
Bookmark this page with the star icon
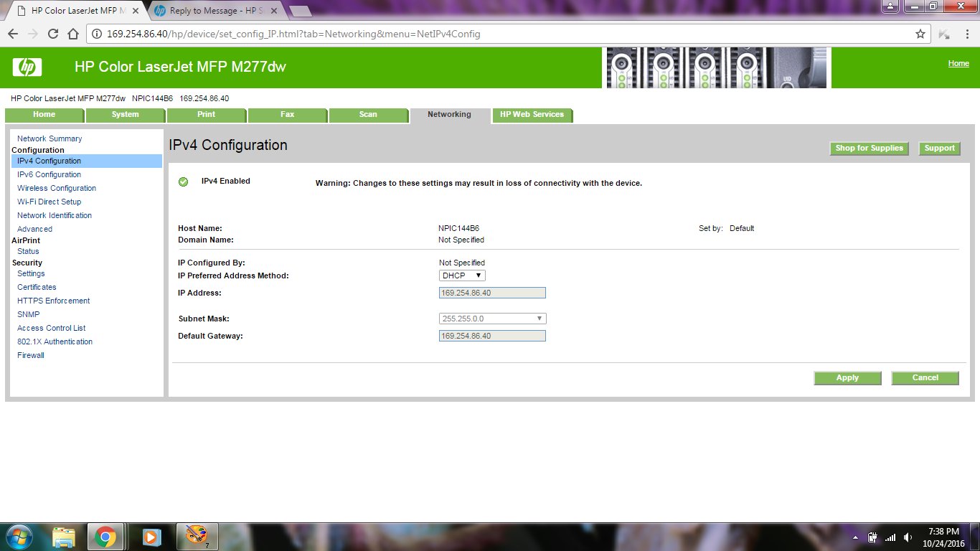point(920,34)
